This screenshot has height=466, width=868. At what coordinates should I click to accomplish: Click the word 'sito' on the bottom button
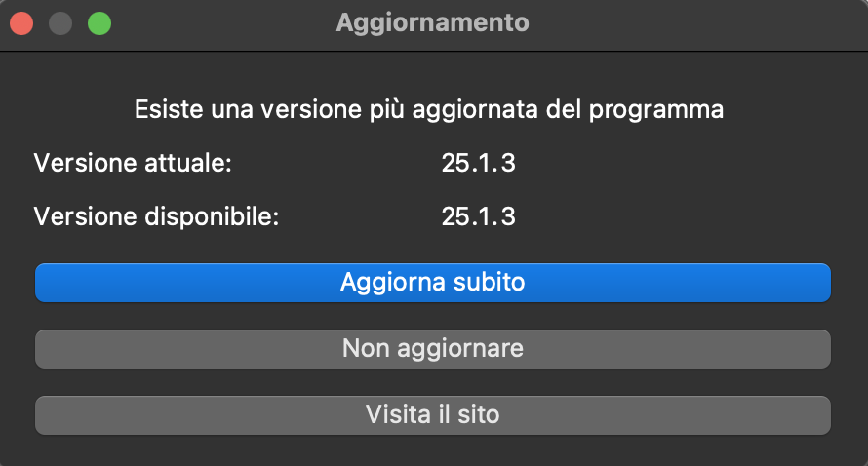478,414
